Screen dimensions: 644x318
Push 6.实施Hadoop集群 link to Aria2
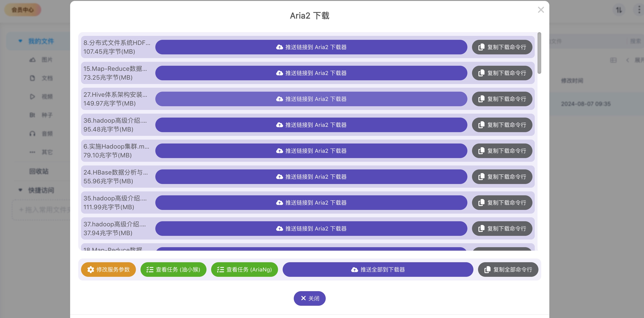[311, 151]
